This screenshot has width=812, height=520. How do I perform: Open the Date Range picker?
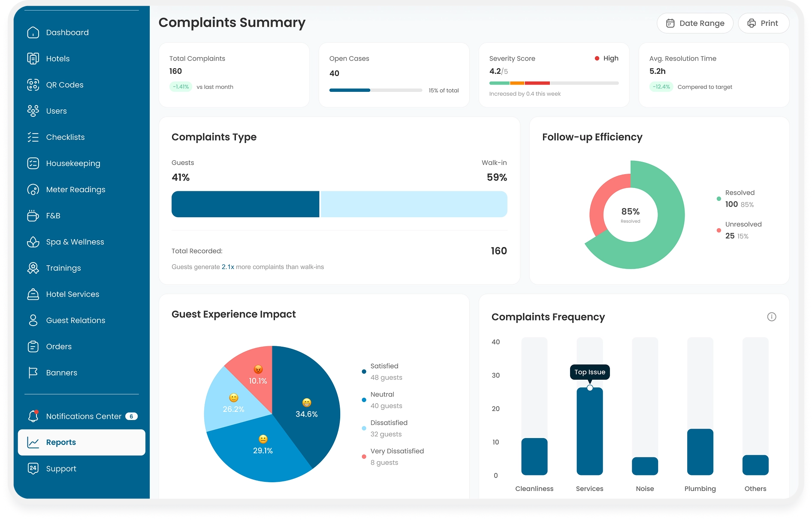coord(695,23)
